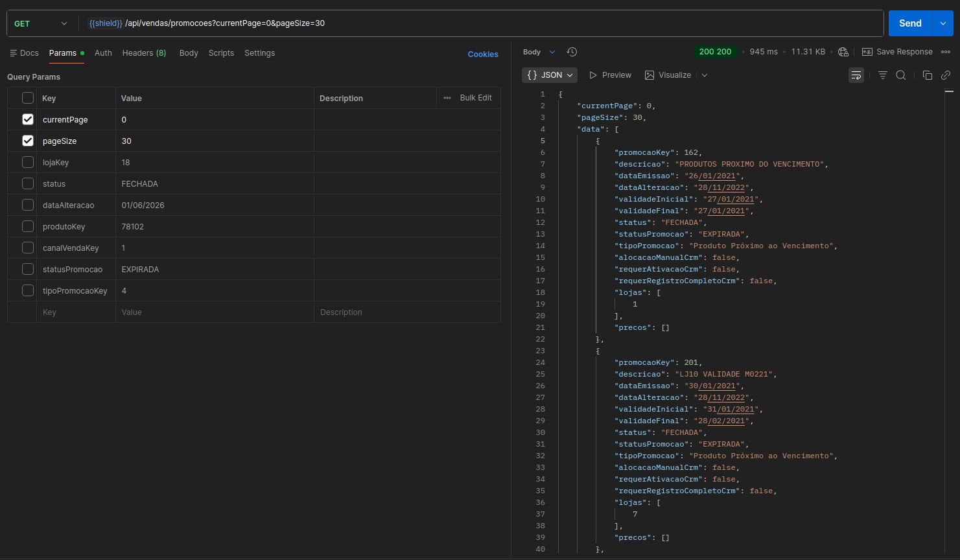Open network globe icon beside response size

[843, 52]
